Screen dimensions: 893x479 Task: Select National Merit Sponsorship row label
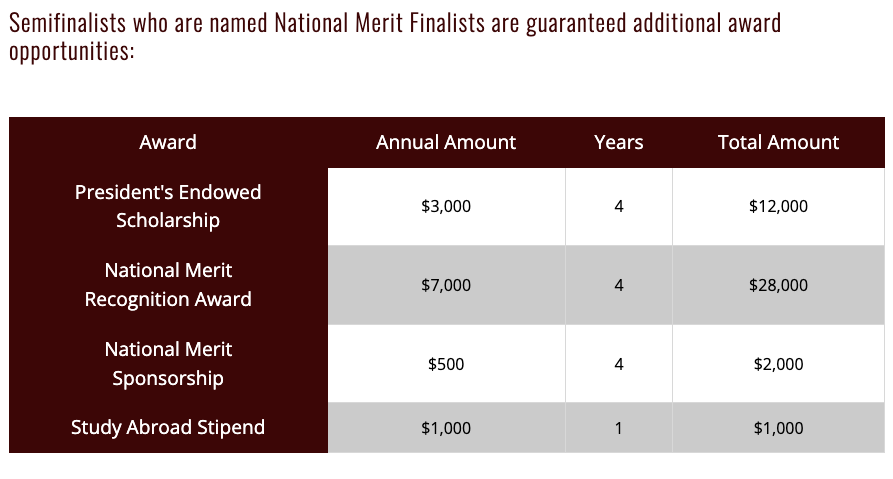click(168, 363)
